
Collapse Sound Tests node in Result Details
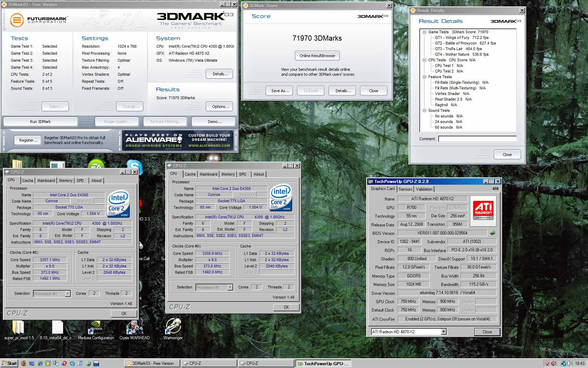424,110
